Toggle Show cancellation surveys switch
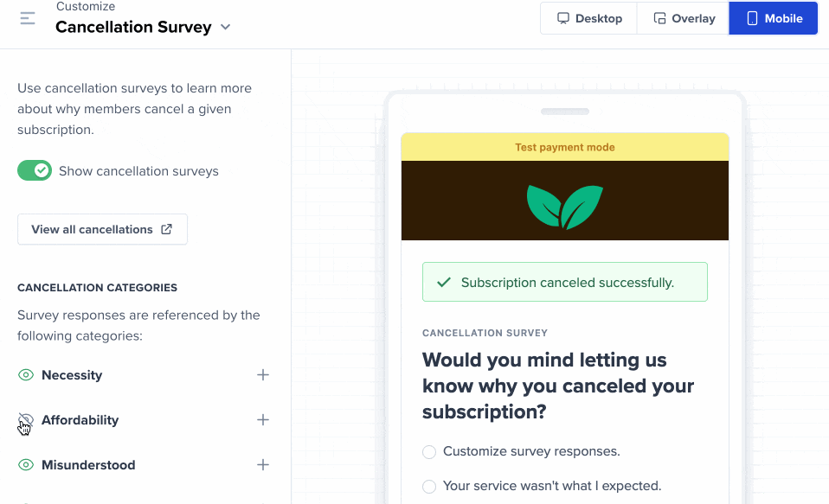This screenshot has width=829, height=504. [35, 171]
